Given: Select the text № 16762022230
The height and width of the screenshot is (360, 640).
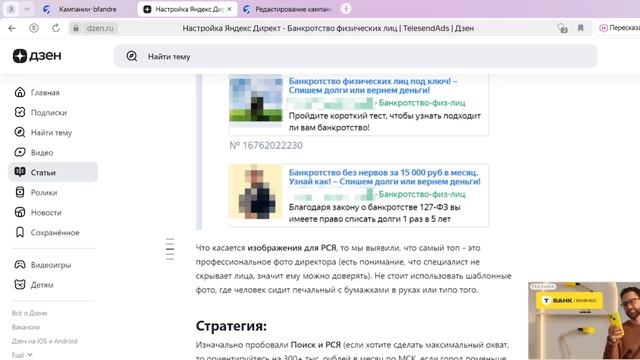Looking at the screenshot, I should point(266,145).
